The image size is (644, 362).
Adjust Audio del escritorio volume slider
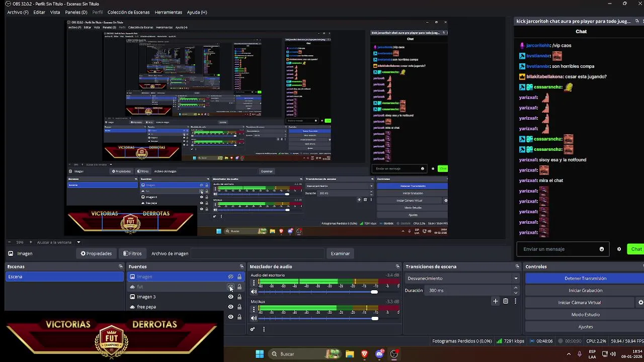374,292
